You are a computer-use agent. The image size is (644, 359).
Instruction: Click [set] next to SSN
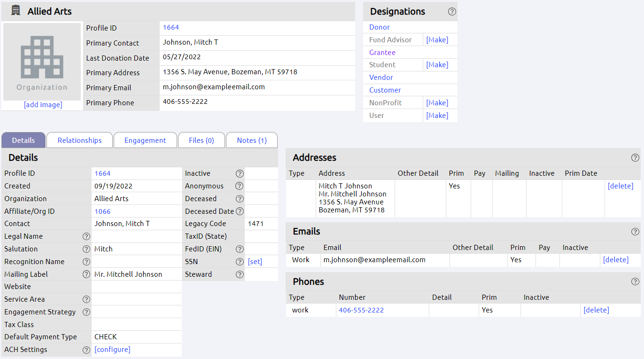coord(255,261)
